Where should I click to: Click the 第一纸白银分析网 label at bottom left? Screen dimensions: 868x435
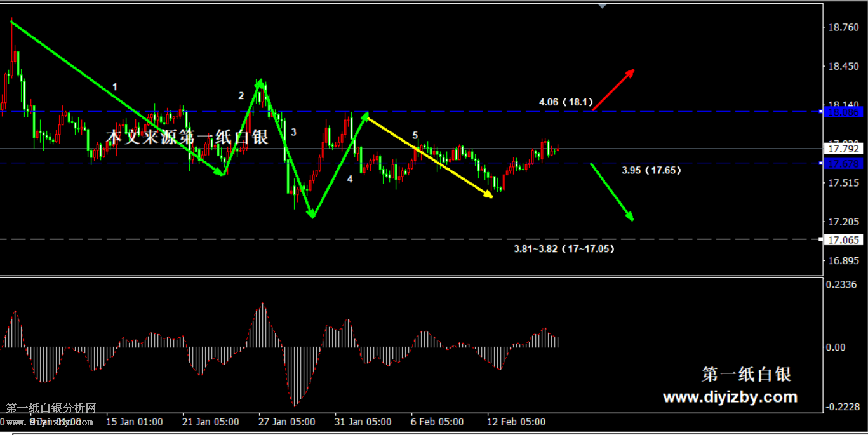[51, 408]
